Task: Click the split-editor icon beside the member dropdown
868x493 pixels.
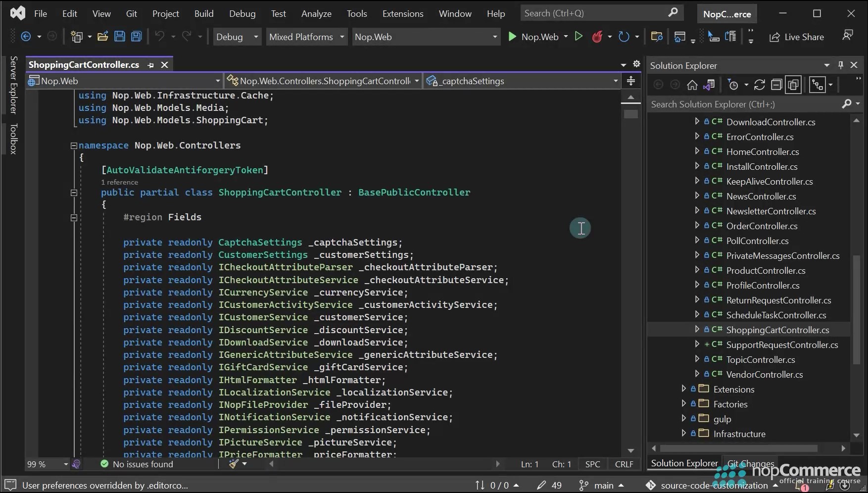Action: pyautogui.click(x=631, y=81)
